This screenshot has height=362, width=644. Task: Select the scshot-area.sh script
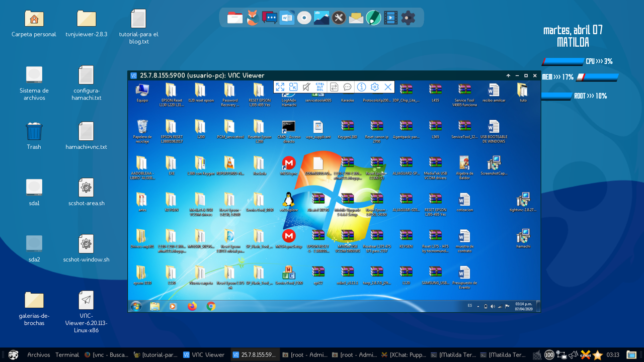point(86,192)
